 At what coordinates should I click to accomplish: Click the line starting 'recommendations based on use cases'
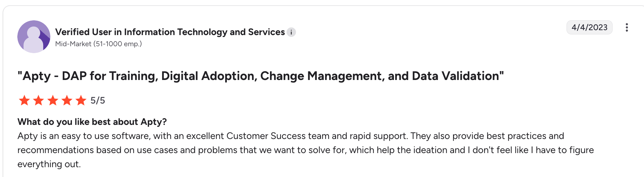305,150
